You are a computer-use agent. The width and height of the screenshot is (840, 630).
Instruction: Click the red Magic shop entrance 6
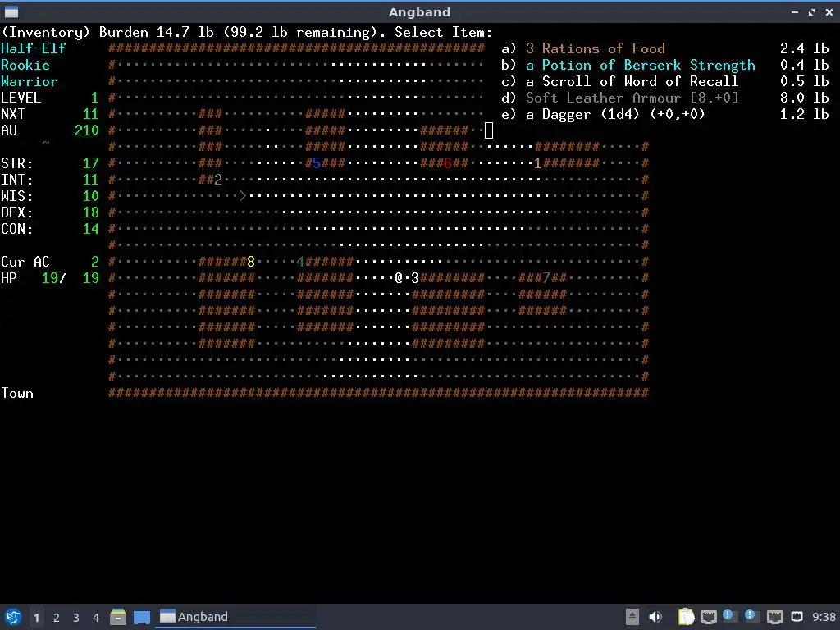pyautogui.click(x=447, y=163)
